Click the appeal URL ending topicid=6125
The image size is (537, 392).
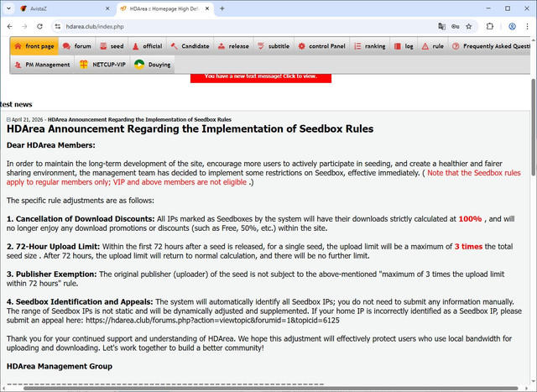(212, 321)
